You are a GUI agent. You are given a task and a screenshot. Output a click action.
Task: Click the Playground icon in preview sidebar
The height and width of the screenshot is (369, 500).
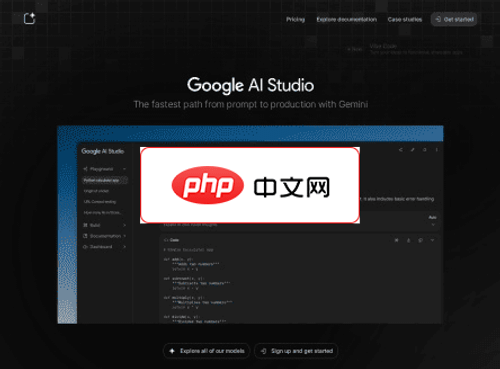pos(85,169)
